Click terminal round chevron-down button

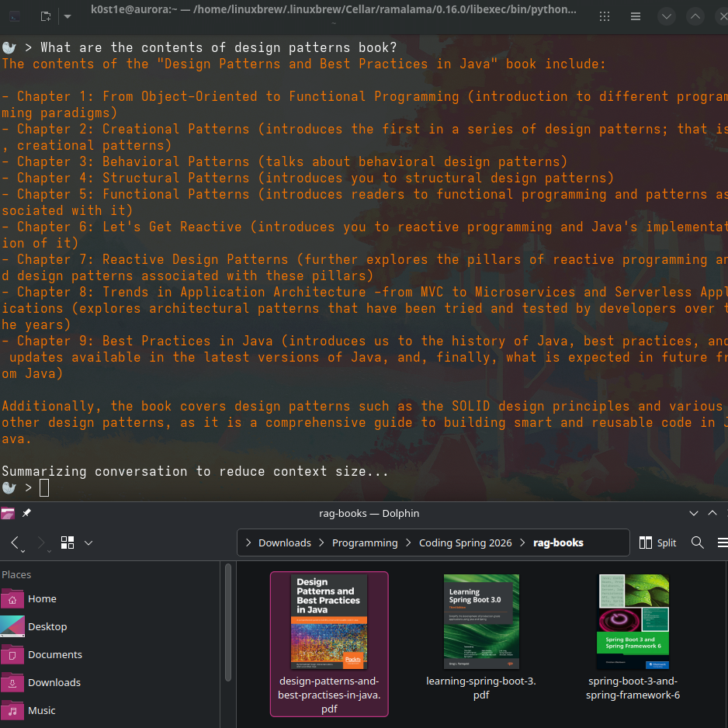pos(666,17)
